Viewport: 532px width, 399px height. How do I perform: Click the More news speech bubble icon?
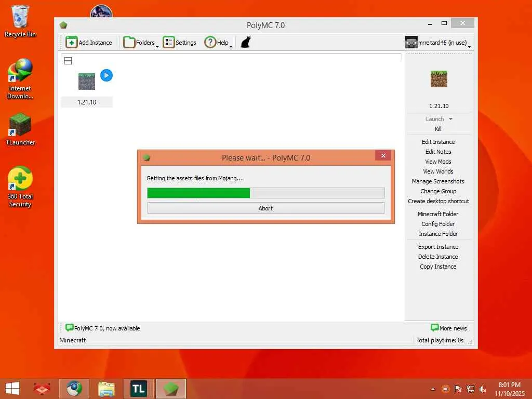coord(434,327)
